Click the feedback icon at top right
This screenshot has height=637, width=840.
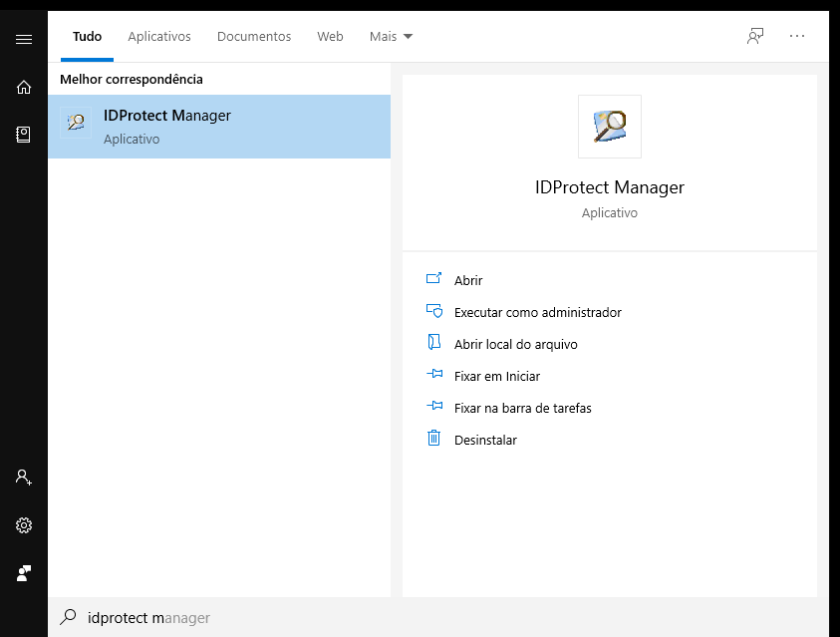[x=755, y=36]
